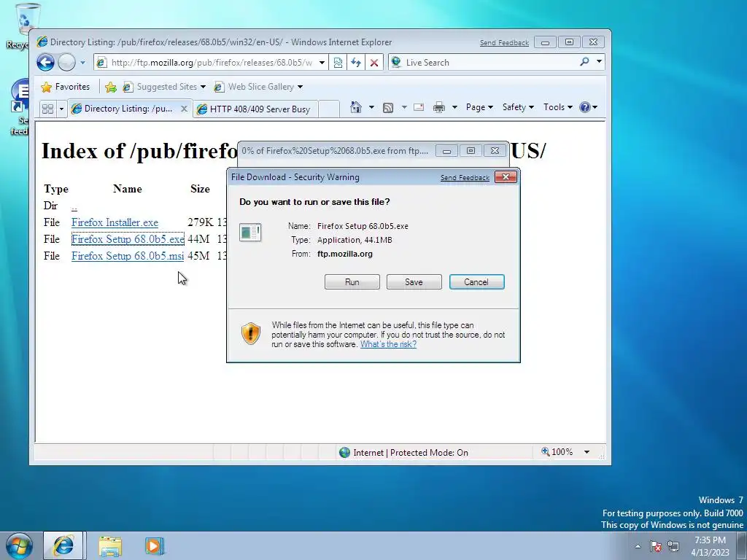Click the Firefox Setup 68.0b5.msi link
The height and width of the screenshot is (560, 747).
point(128,256)
